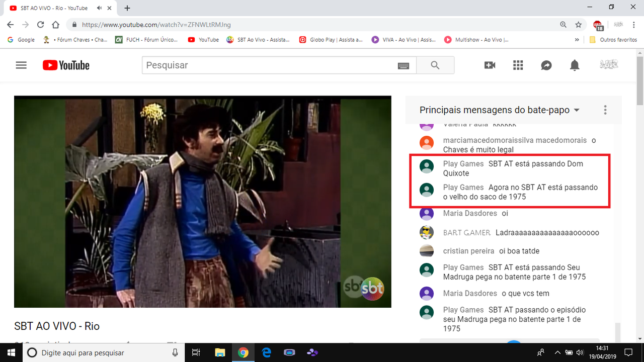This screenshot has width=644, height=362.
Task: Reload the current page
Action: 41,24
